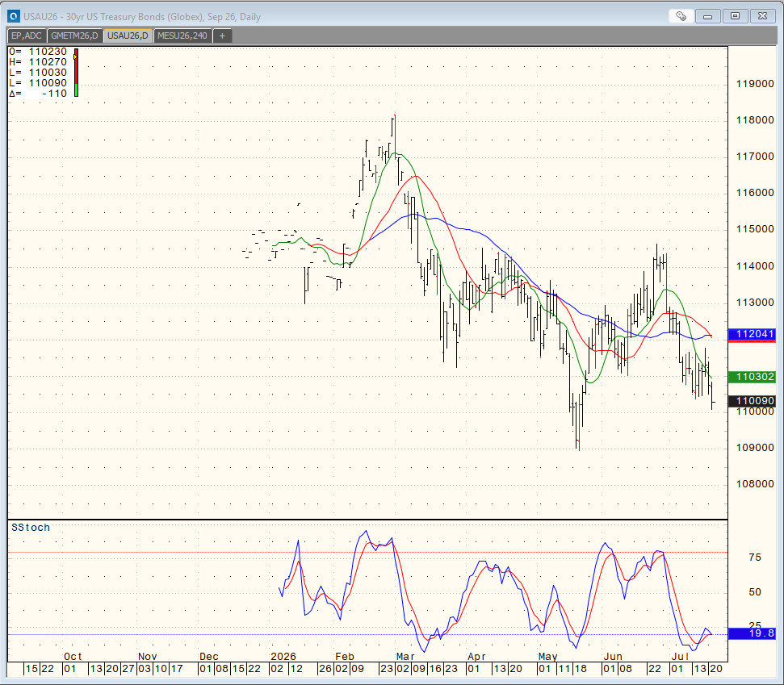Click the blue 19.8 stochastic value label
Viewport: 784px width, 685px height.
[x=752, y=633]
